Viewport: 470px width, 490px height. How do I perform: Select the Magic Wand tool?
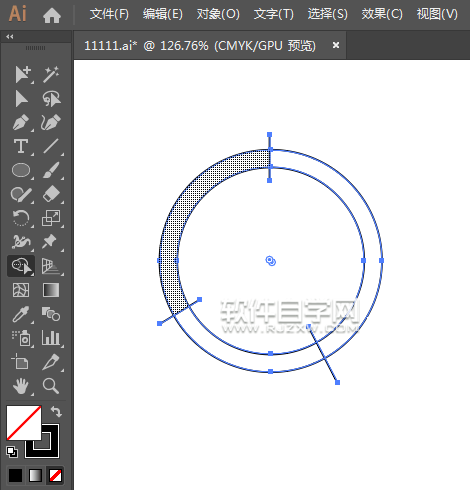coord(51,74)
